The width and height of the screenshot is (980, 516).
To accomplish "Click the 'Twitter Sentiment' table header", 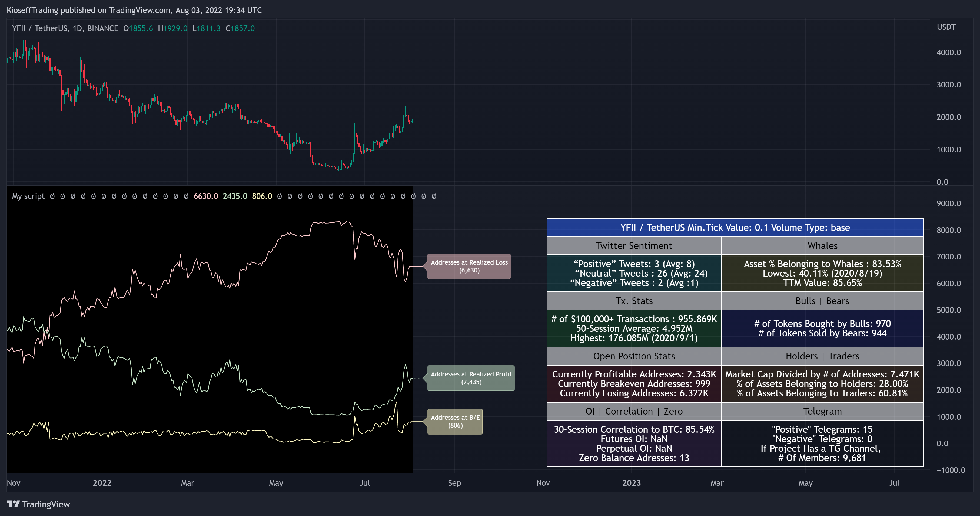I will (634, 246).
